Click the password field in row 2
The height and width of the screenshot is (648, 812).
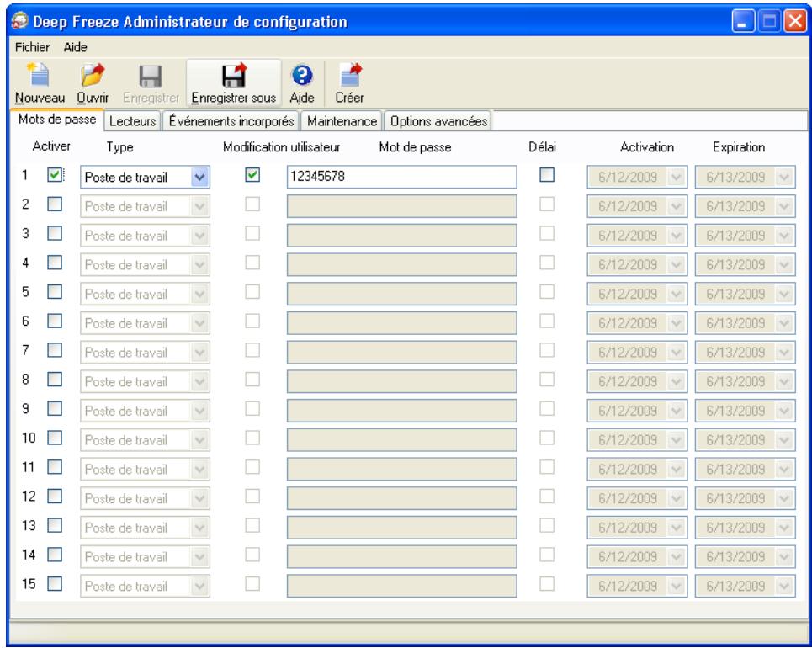pos(402,206)
